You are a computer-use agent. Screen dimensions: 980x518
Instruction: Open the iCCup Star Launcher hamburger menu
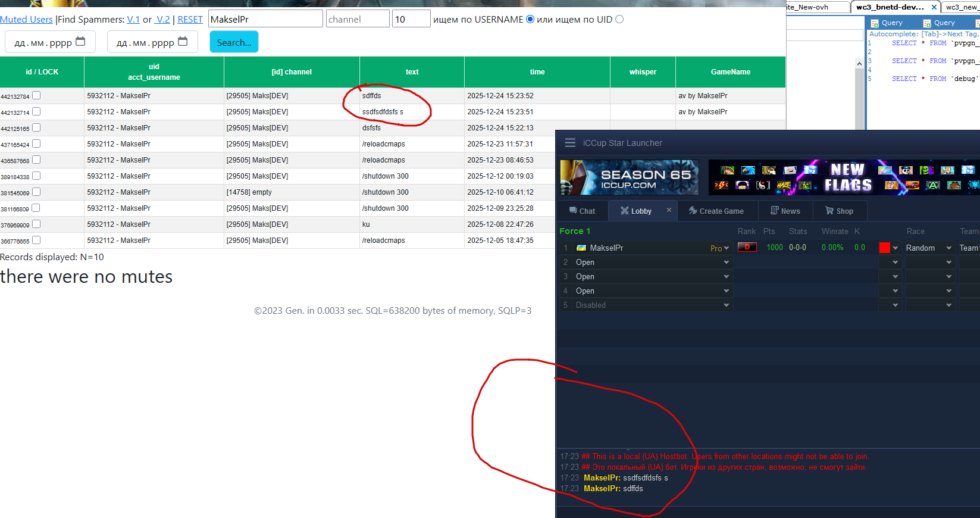click(x=570, y=143)
